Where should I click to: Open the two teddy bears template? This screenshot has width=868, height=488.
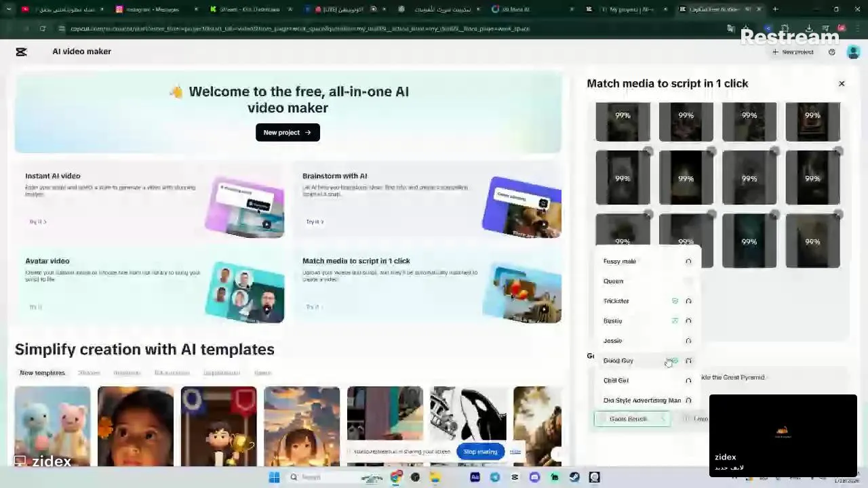point(52,426)
